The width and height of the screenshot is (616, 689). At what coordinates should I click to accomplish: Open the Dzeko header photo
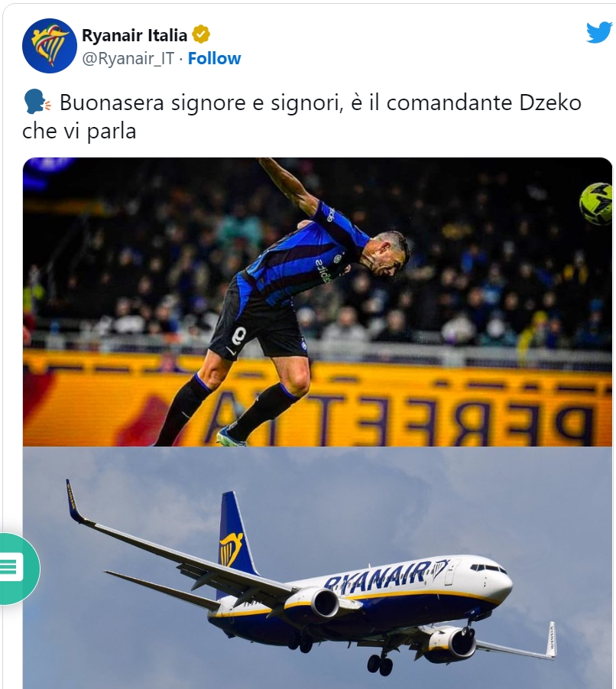click(x=317, y=302)
